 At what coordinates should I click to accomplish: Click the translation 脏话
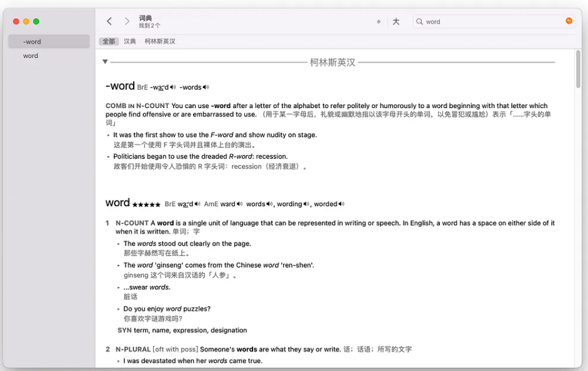[x=131, y=297]
